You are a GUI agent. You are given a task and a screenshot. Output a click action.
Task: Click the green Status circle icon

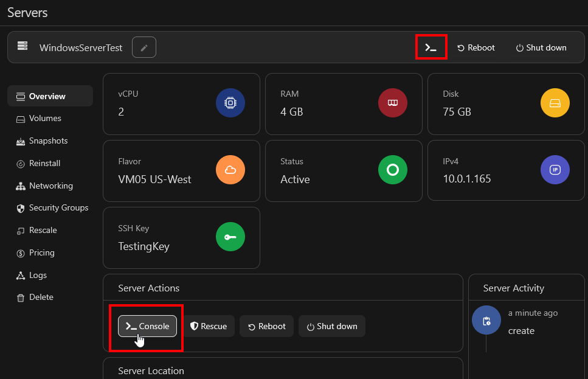393,170
